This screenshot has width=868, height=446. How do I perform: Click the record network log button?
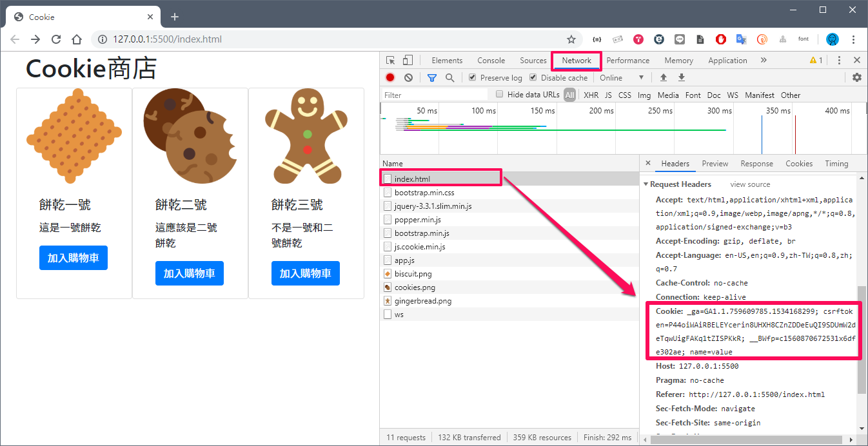click(x=390, y=78)
